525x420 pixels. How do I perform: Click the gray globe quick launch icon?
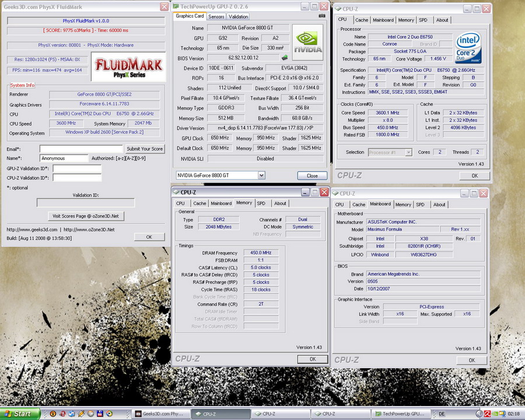(90, 414)
